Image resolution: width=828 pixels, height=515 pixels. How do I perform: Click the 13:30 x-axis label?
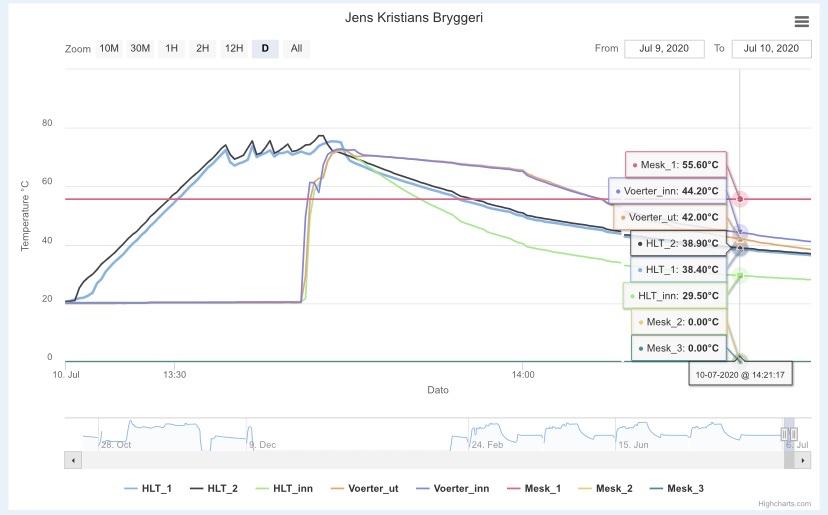(x=174, y=374)
